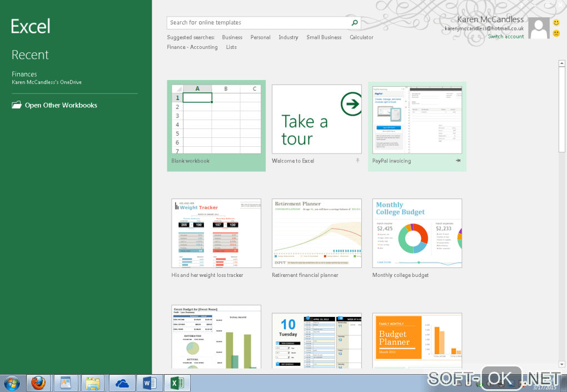
Task: Open the Take a tour template
Action: point(316,120)
